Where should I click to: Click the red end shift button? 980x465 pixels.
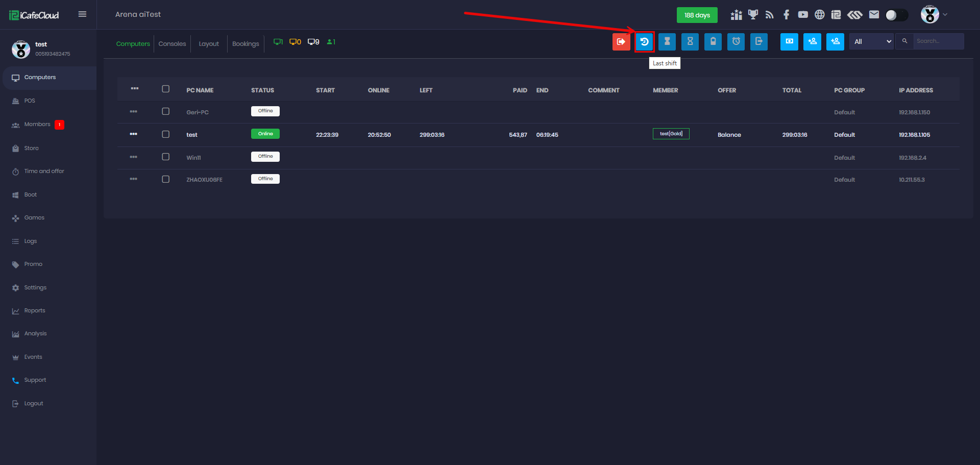pyautogui.click(x=621, y=42)
